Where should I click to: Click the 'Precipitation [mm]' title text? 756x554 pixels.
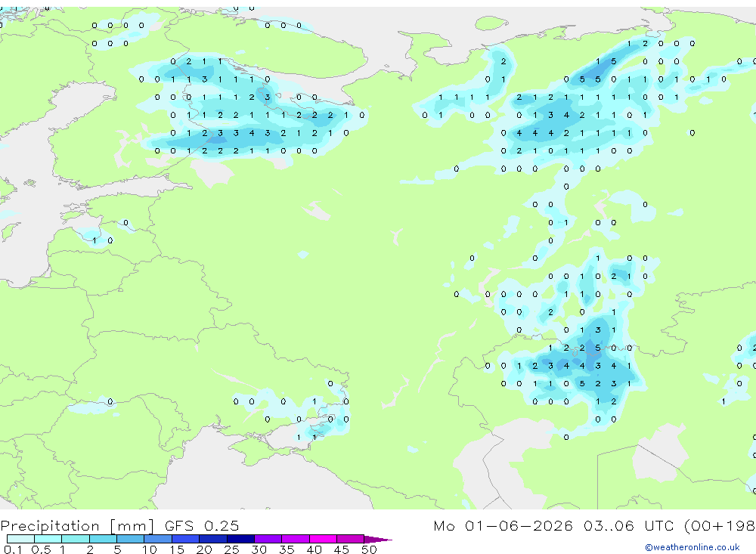pyautogui.click(x=77, y=526)
